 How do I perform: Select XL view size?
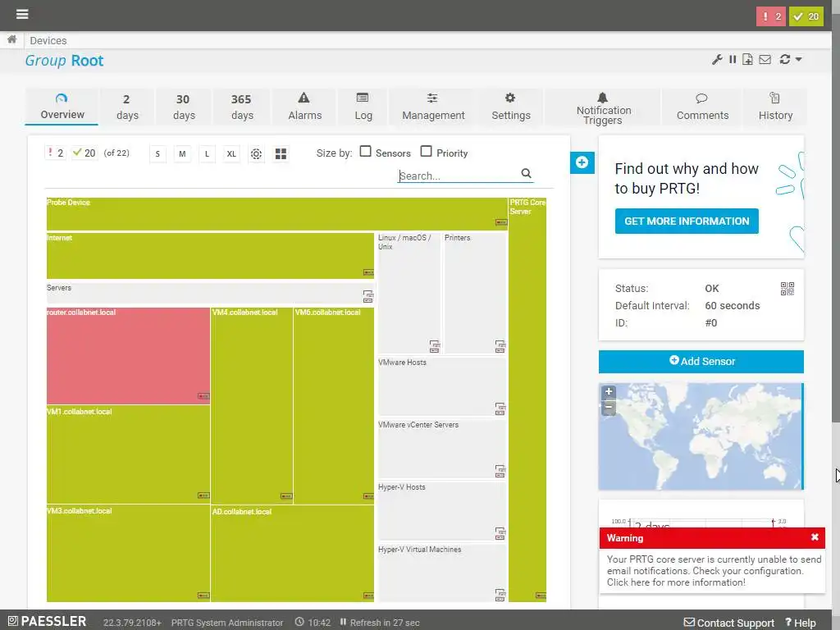pyautogui.click(x=231, y=153)
